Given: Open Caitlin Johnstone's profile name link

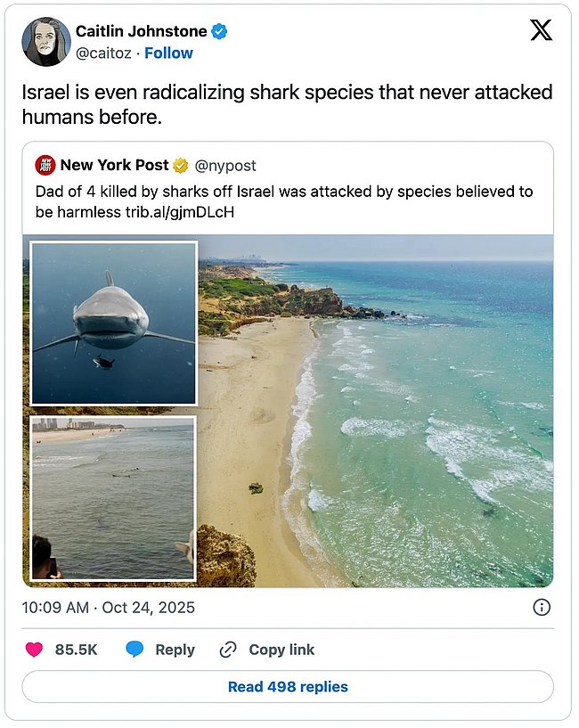Looking at the screenshot, I should point(141,31).
